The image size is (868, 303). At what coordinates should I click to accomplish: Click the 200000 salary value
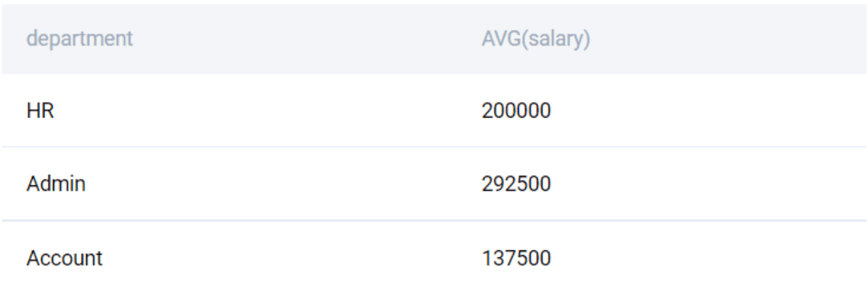(x=515, y=111)
